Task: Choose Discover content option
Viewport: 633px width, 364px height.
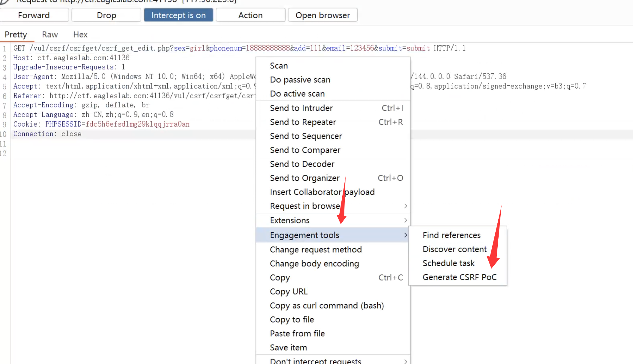Action: pos(454,249)
